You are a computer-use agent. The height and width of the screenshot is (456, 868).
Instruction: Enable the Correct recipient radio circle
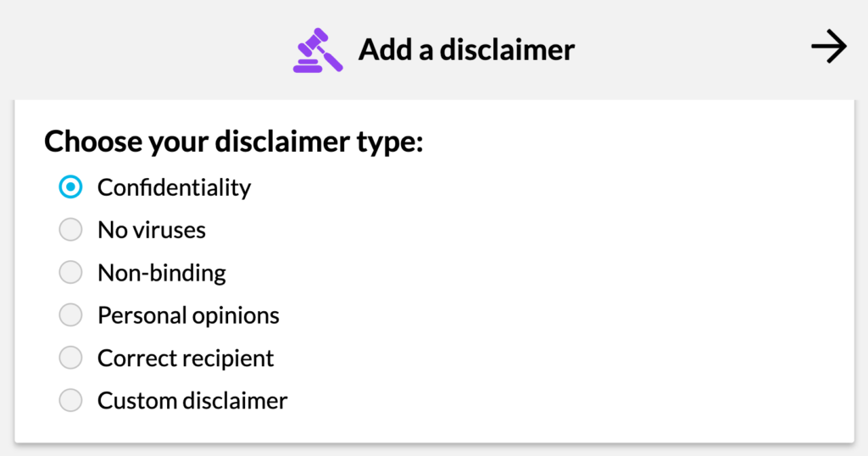(71, 358)
